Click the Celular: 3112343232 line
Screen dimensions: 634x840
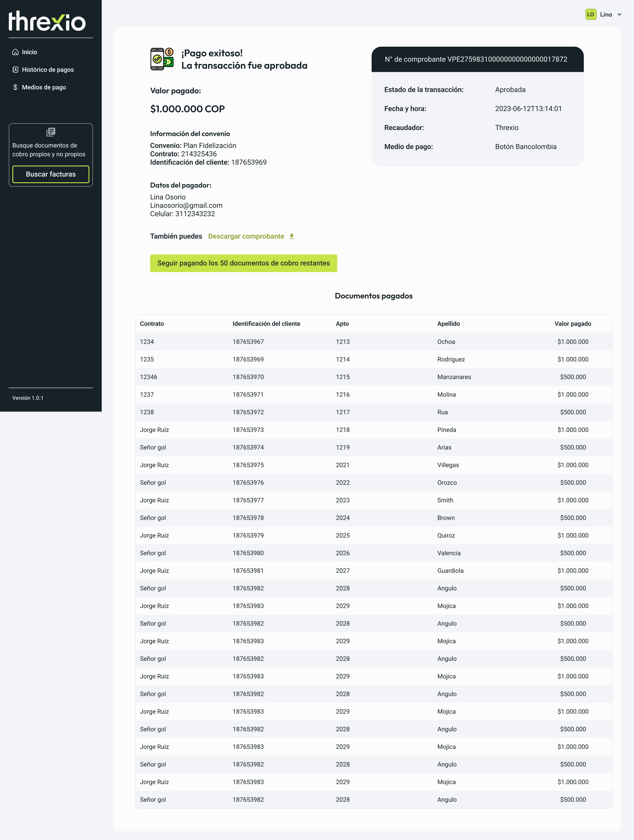182,214
